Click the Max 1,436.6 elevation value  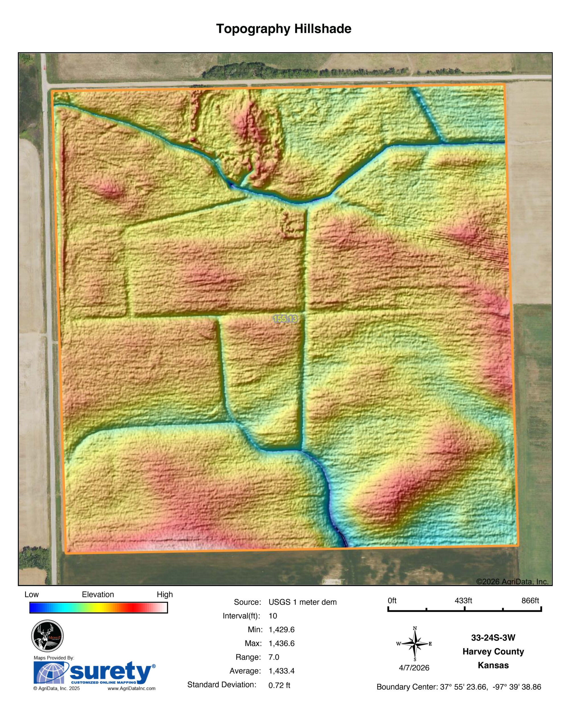click(281, 644)
